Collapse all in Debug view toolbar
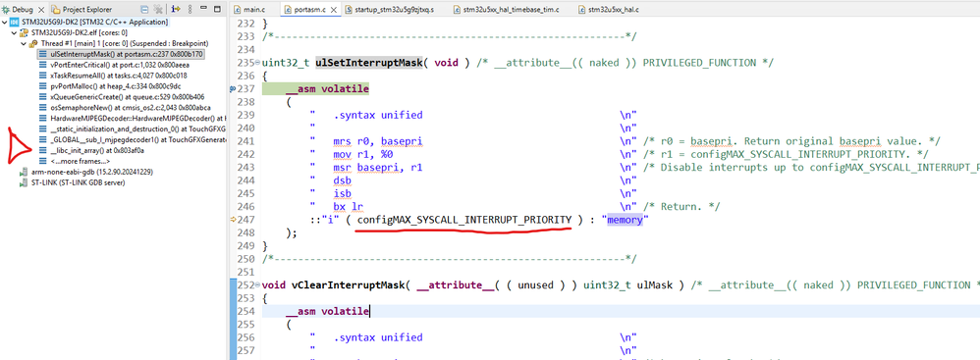The image size is (980, 360). [x=144, y=10]
